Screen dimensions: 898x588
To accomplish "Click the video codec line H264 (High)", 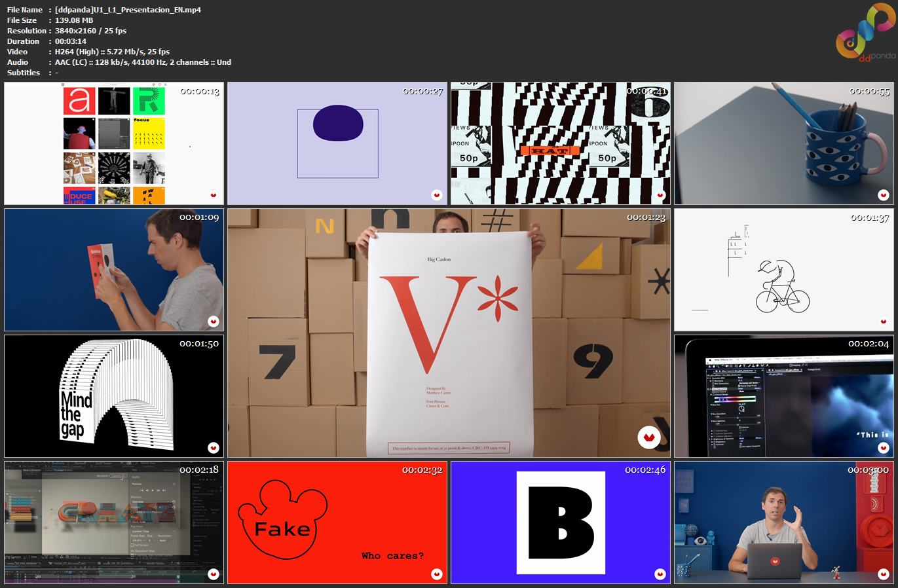I will [x=112, y=52].
